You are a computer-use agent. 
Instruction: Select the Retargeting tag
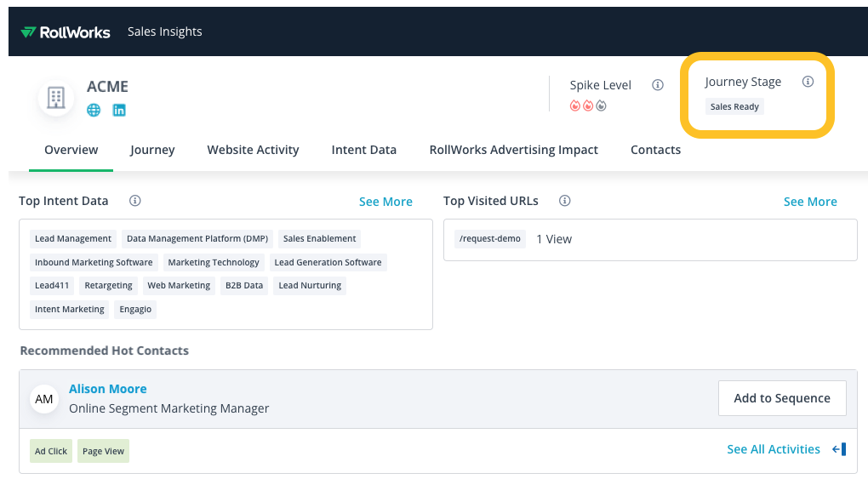point(108,286)
